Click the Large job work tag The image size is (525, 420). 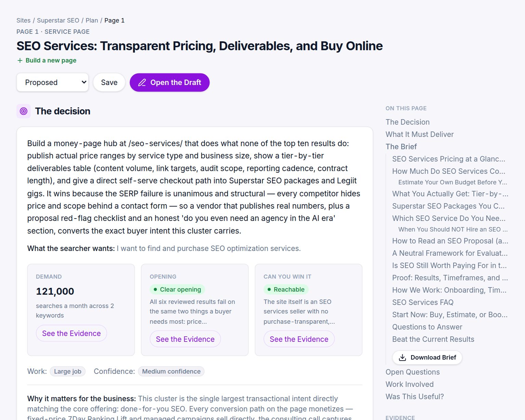point(68,372)
